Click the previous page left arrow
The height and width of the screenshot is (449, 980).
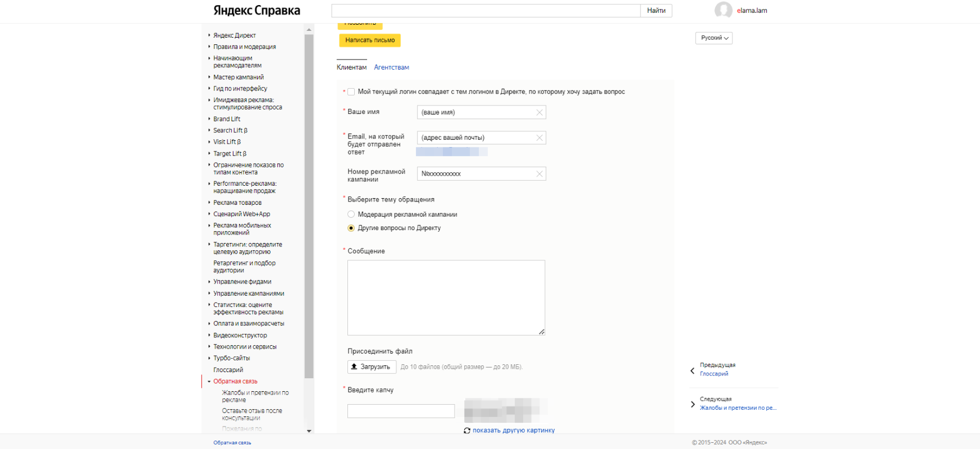[x=692, y=370]
